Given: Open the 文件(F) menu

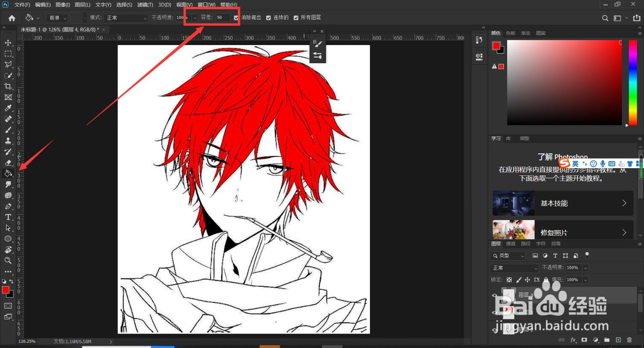Looking at the screenshot, I should click(22, 5).
